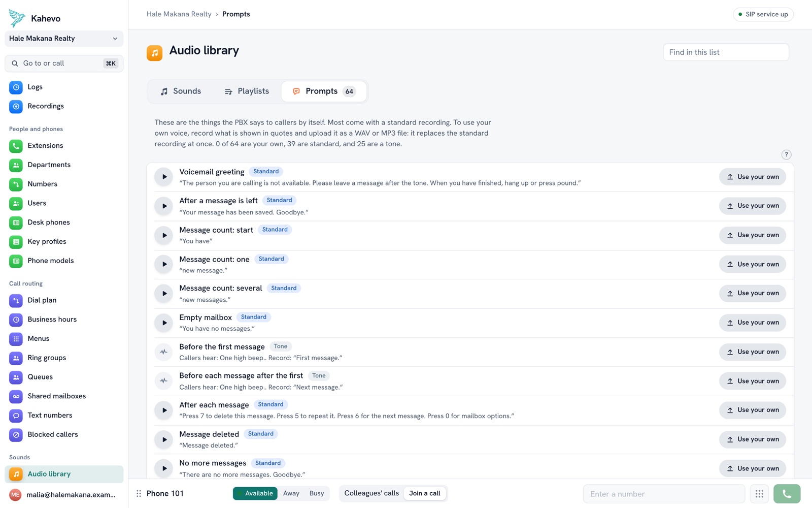Click tone icon for Before the first message
Image resolution: width=812 pixels, height=508 pixels.
click(164, 352)
